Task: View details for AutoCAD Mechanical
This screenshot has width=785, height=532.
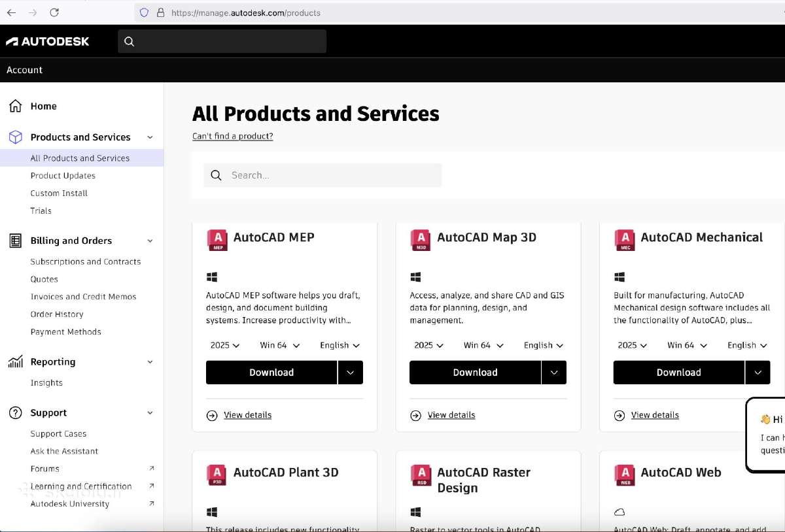Action: 655,416
